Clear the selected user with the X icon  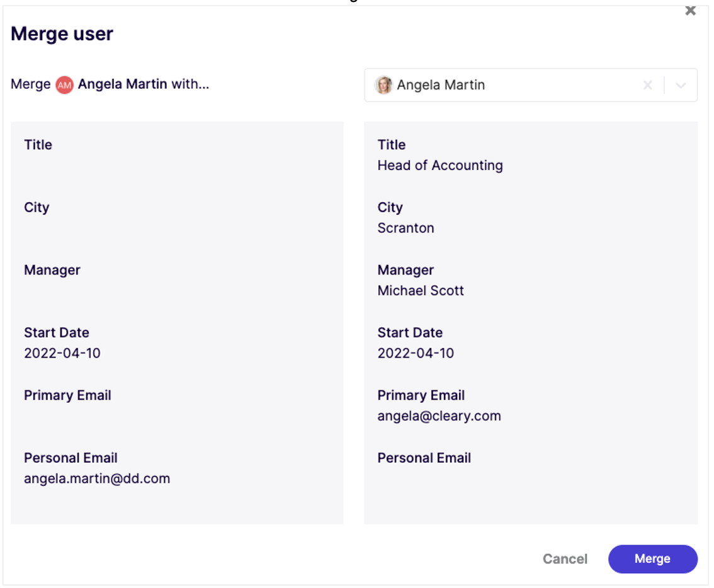click(x=647, y=84)
